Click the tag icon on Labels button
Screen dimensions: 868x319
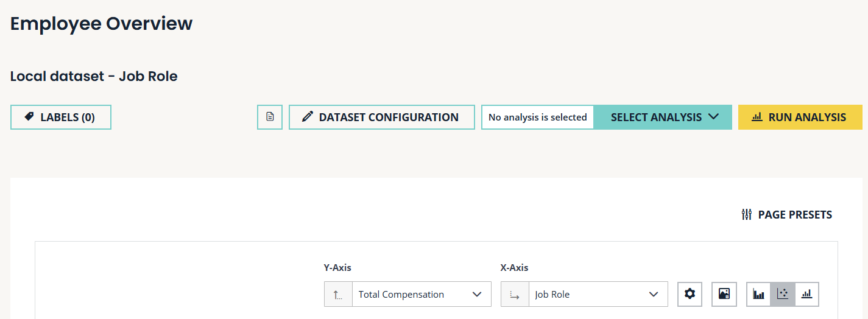(29, 117)
